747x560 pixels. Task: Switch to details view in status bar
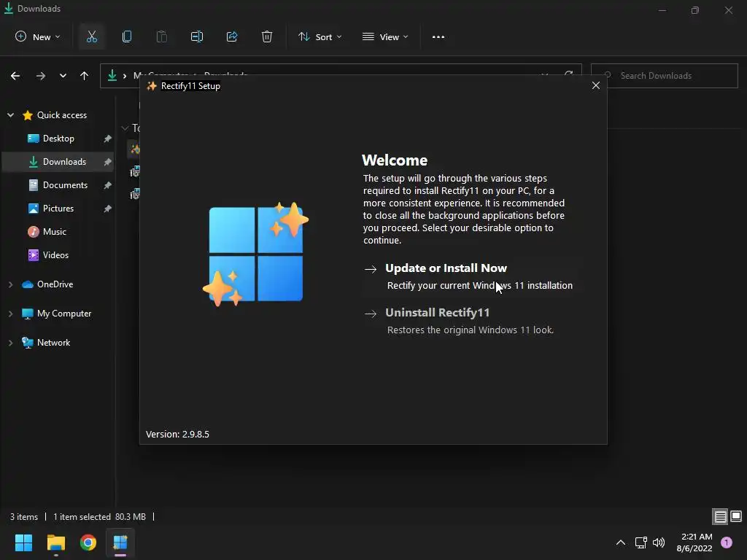click(720, 516)
